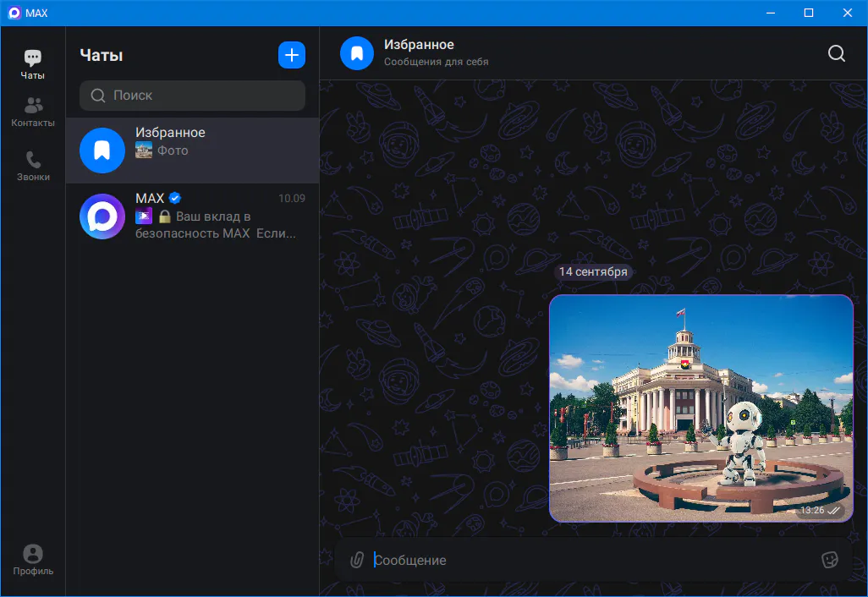
Task: Click the Избранное title in chat header
Action: click(419, 45)
